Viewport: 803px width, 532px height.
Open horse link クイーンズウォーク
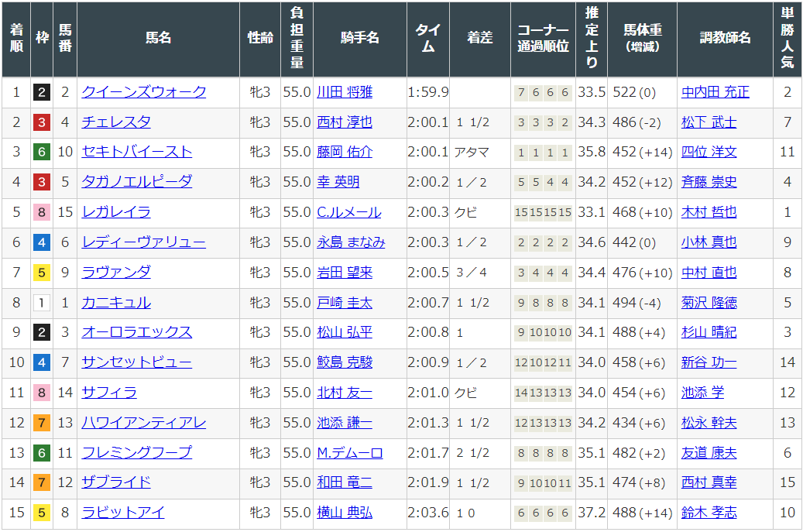pos(144,92)
